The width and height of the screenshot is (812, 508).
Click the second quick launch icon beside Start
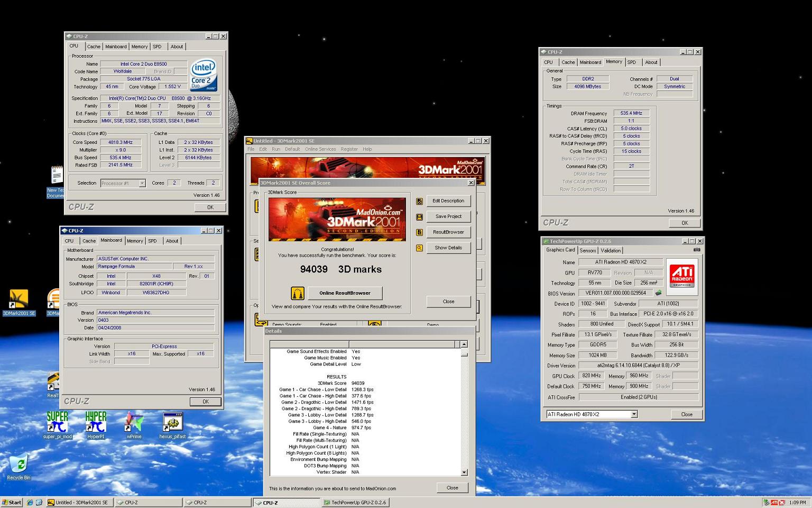(x=39, y=503)
